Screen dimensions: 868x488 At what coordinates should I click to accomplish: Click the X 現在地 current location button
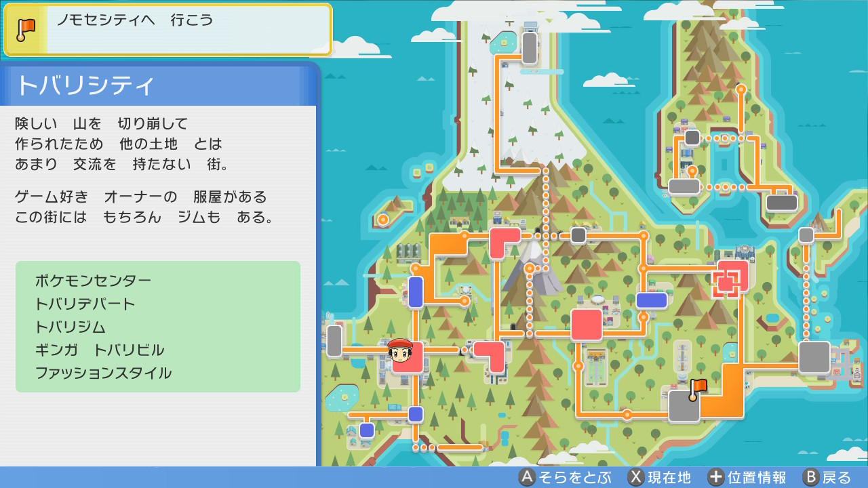pos(659,477)
